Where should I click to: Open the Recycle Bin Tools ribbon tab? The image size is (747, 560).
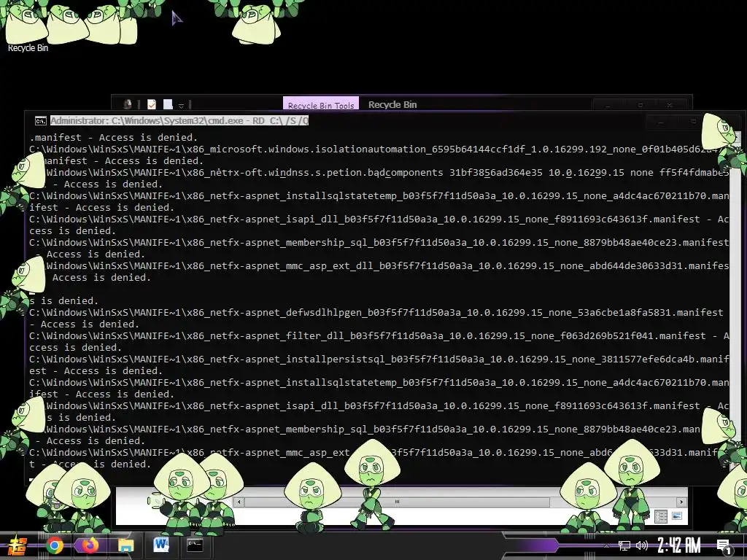pyautogui.click(x=321, y=104)
